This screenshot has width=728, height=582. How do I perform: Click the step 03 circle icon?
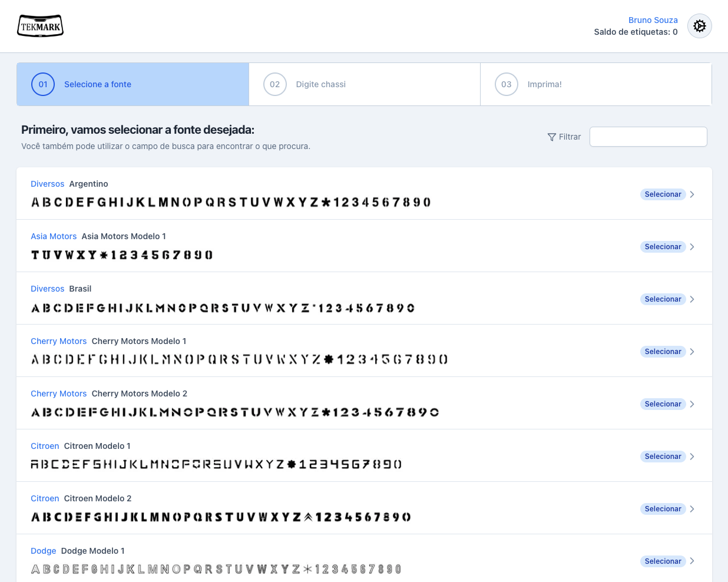click(506, 84)
